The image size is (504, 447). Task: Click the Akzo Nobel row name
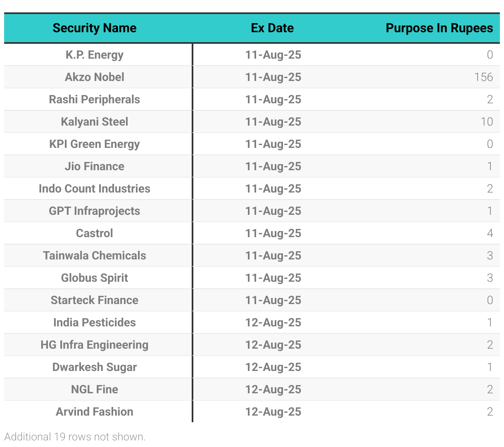click(x=94, y=77)
